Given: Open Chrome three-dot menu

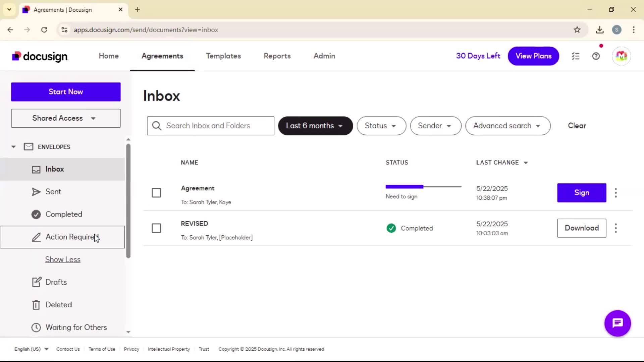Looking at the screenshot, I should tap(634, 30).
